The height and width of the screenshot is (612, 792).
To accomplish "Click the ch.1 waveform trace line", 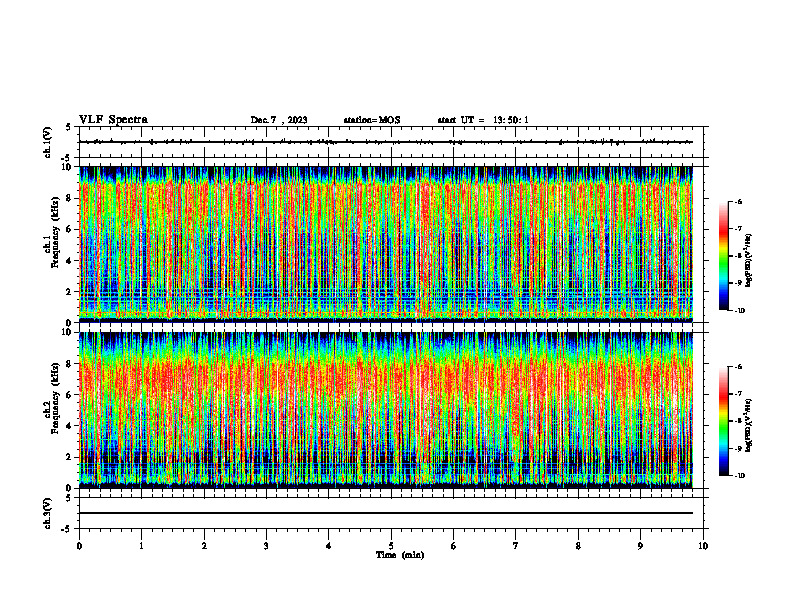I will (385, 142).
